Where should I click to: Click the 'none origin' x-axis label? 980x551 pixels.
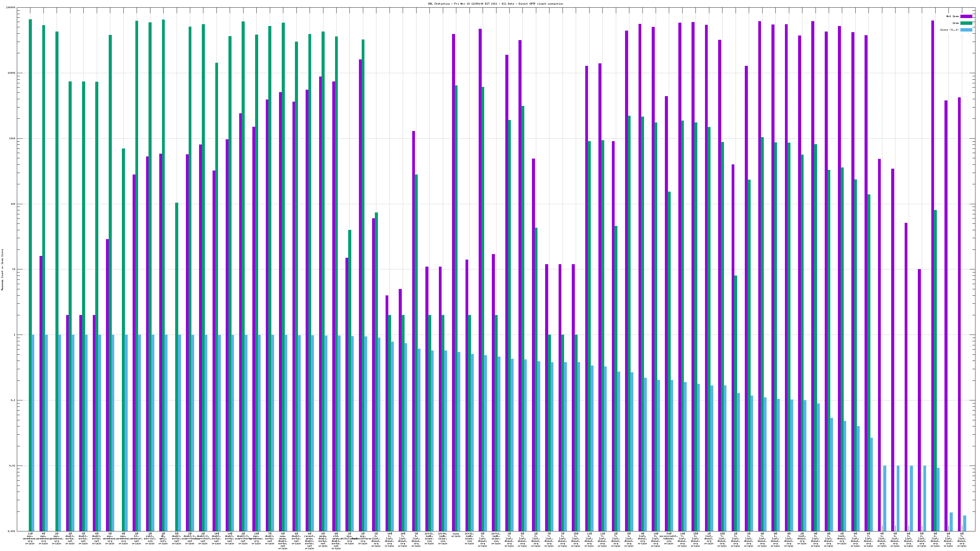456,535
